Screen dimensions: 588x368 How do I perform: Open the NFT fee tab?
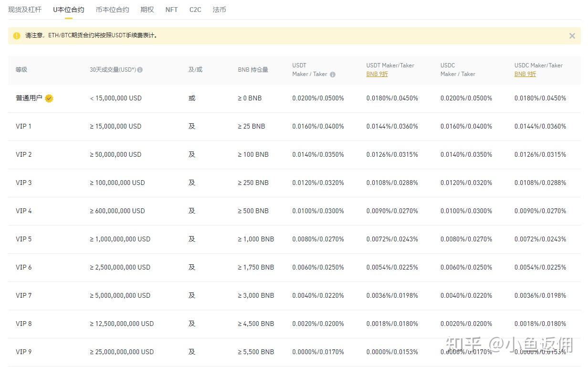(171, 10)
